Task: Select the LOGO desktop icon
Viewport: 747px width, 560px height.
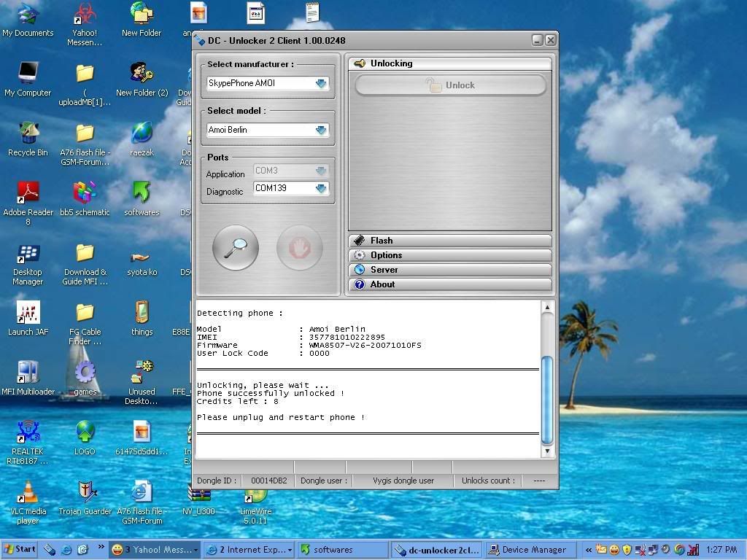Action: 85,438
